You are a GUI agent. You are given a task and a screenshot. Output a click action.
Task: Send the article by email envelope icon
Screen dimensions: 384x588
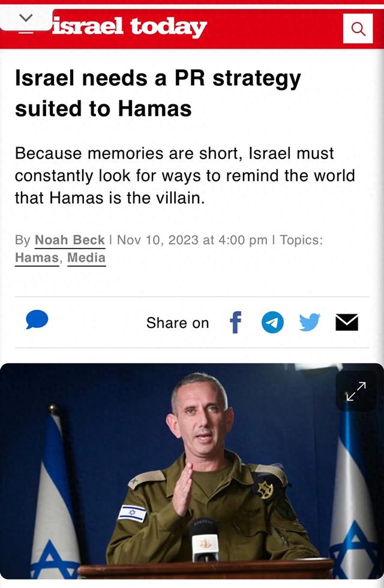pyautogui.click(x=347, y=323)
